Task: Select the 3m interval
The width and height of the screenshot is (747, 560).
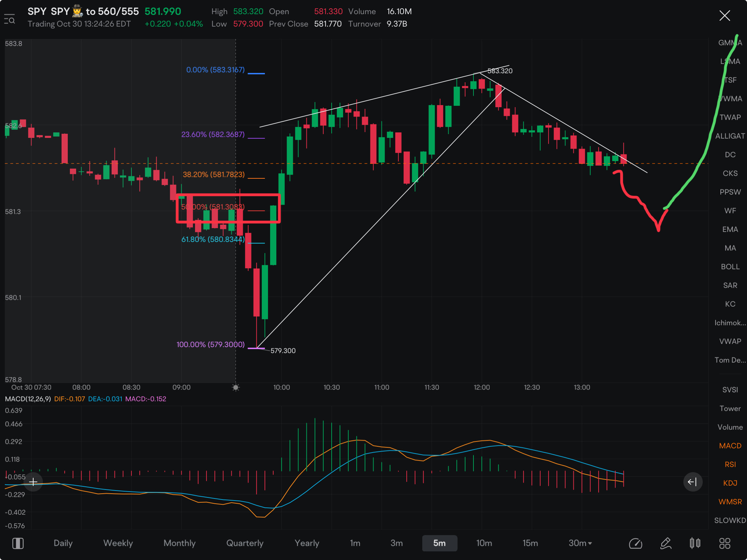Action: pyautogui.click(x=396, y=543)
